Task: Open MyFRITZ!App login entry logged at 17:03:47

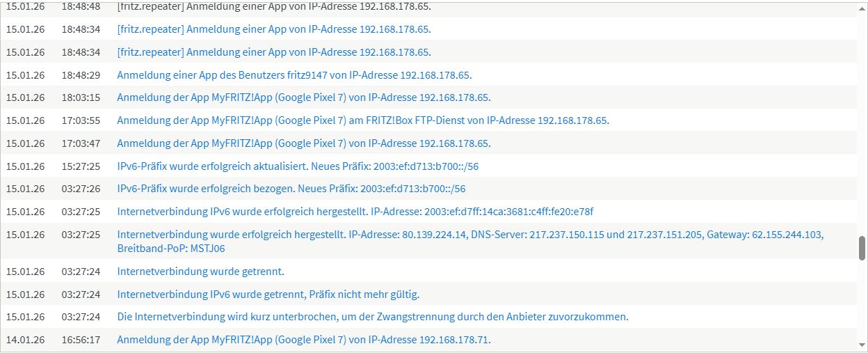Action: coord(303,143)
